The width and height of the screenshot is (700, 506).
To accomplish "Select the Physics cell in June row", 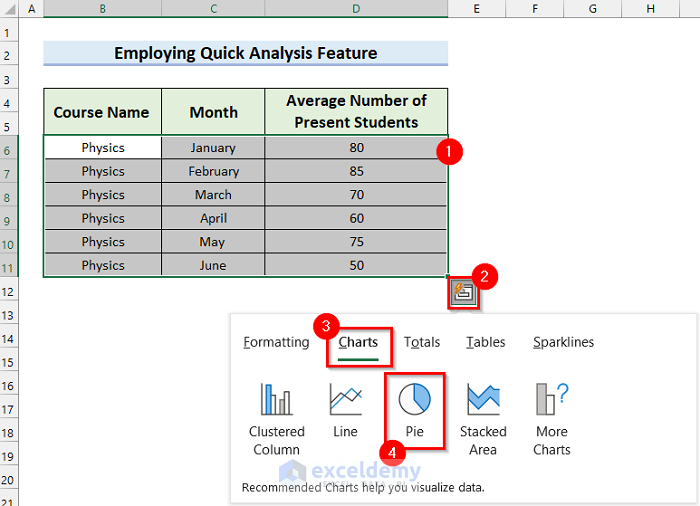I will pos(103,265).
